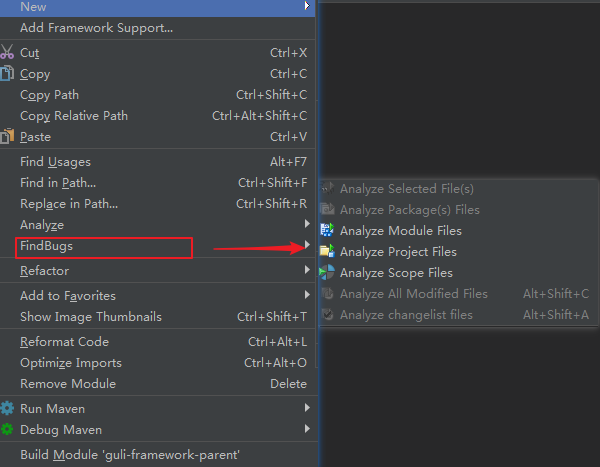Choose Add Framework Support...

(x=158, y=28)
